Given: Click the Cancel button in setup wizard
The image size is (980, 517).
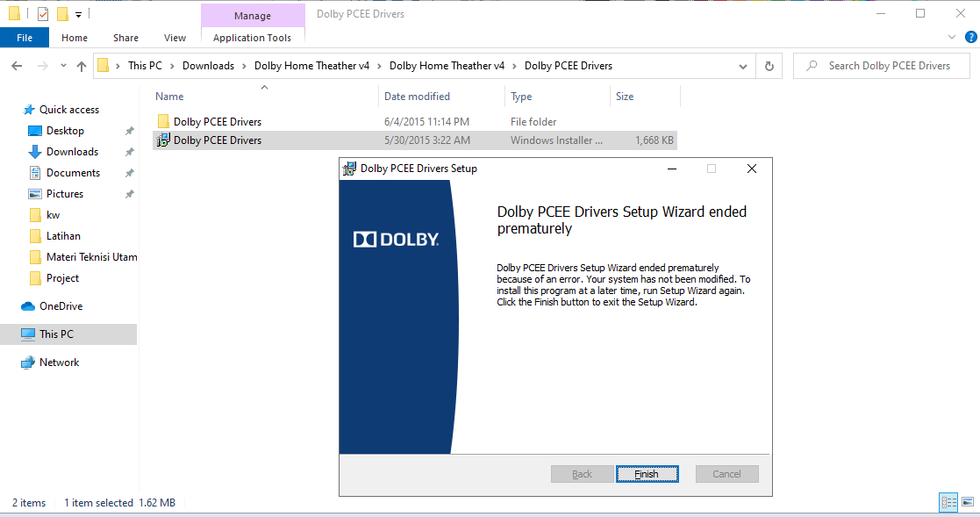Looking at the screenshot, I should (726, 474).
